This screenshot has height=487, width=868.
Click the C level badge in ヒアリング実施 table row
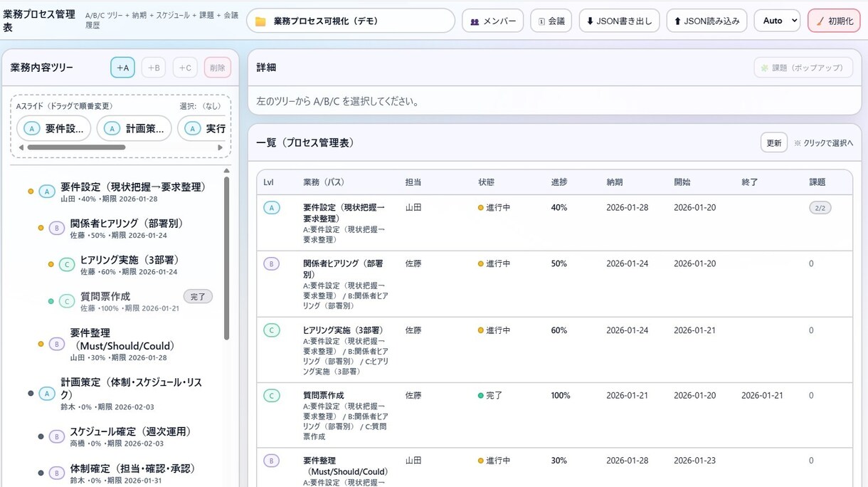272,330
